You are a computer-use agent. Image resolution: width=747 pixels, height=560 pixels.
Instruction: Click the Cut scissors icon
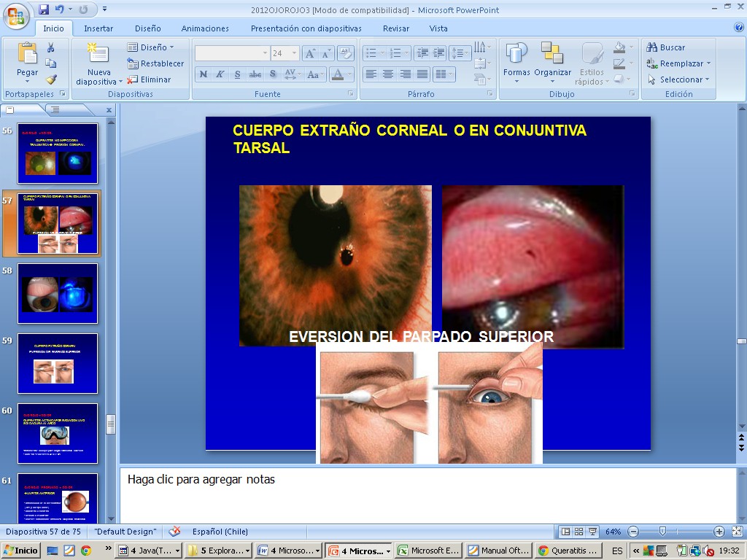click(x=51, y=47)
